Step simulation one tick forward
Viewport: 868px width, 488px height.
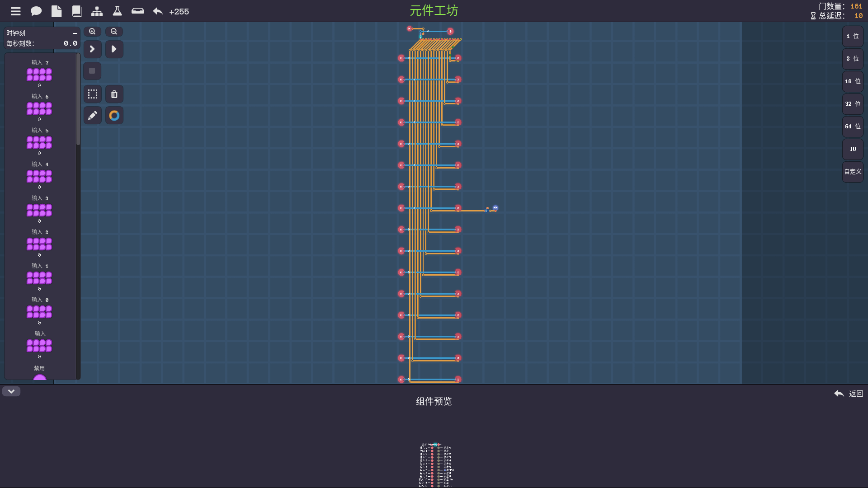click(x=92, y=49)
